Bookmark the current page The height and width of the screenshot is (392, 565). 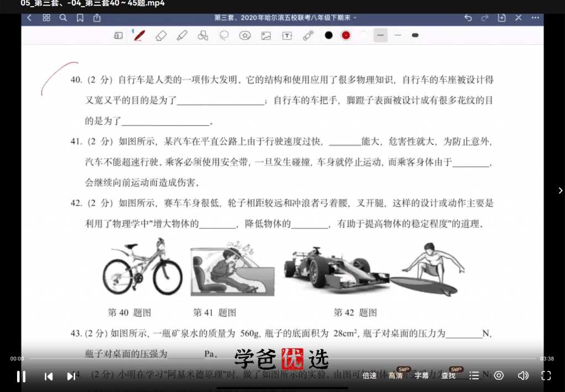[x=80, y=18]
